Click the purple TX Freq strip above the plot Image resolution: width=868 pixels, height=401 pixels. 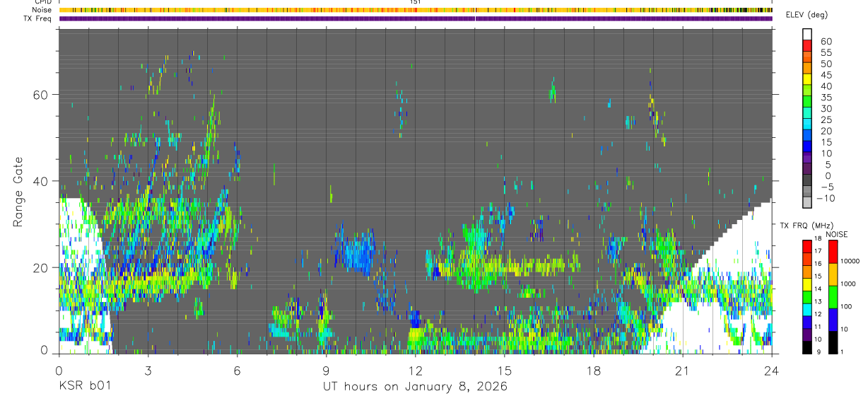pos(416,18)
